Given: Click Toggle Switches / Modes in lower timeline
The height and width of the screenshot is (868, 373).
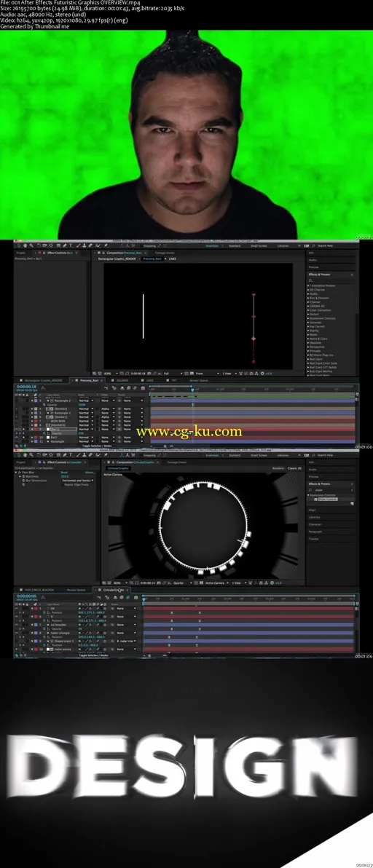Looking at the screenshot, I should (93, 655).
